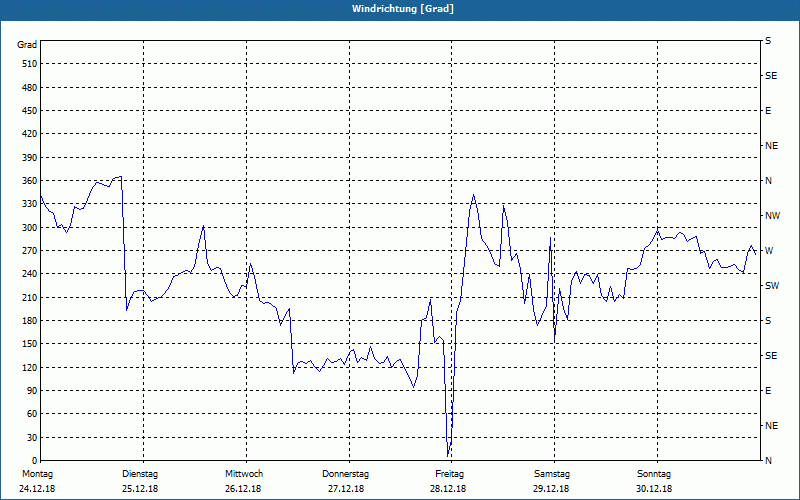Choose the 60 degree axis label
Viewport: 800px width, 500px height.
pos(32,414)
